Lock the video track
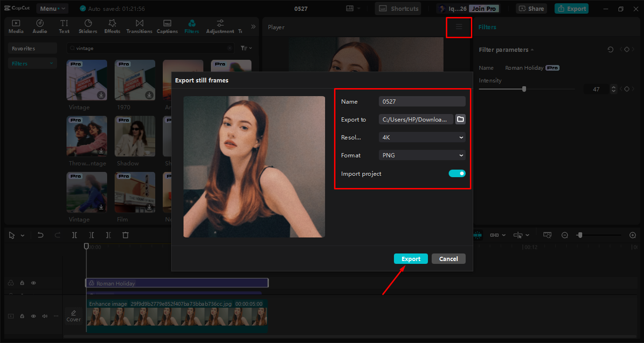This screenshot has height=343, width=644. pyautogui.click(x=22, y=316)
